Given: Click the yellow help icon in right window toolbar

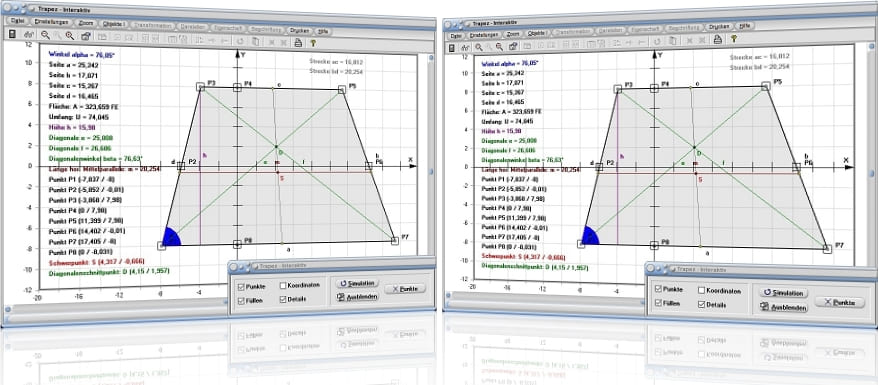Looking at the screenshot, I should pyautogui.click(x=733, y=38).
